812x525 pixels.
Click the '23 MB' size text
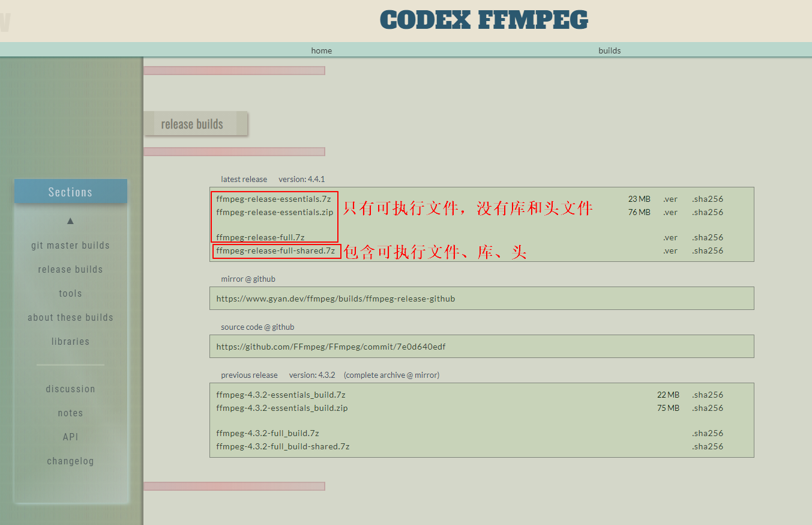[x=639, y=199]
